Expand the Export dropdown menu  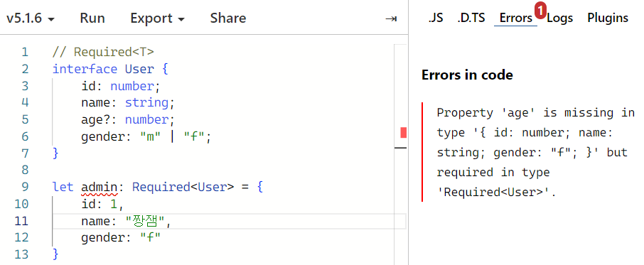157,18
